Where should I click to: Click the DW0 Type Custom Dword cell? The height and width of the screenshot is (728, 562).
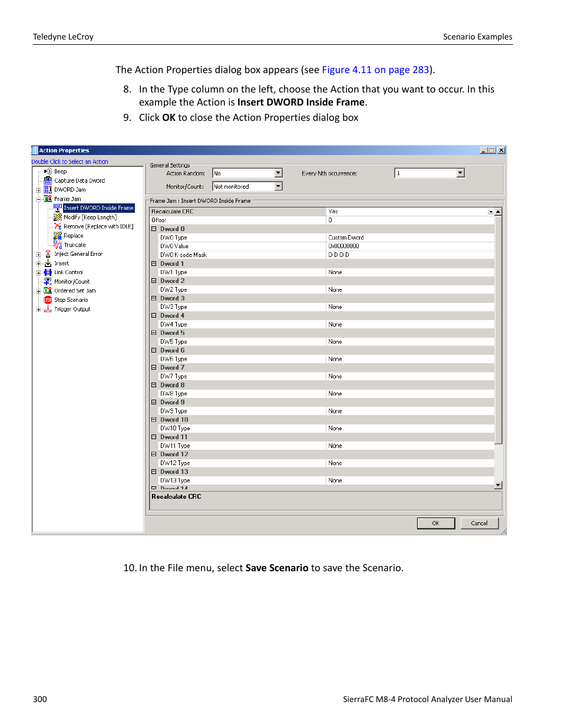pos(410,238)
